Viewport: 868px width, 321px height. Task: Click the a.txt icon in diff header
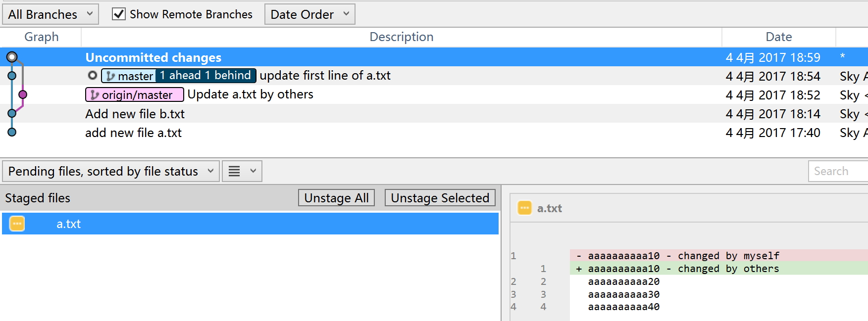pyautogui.click(x=524, y=208)
